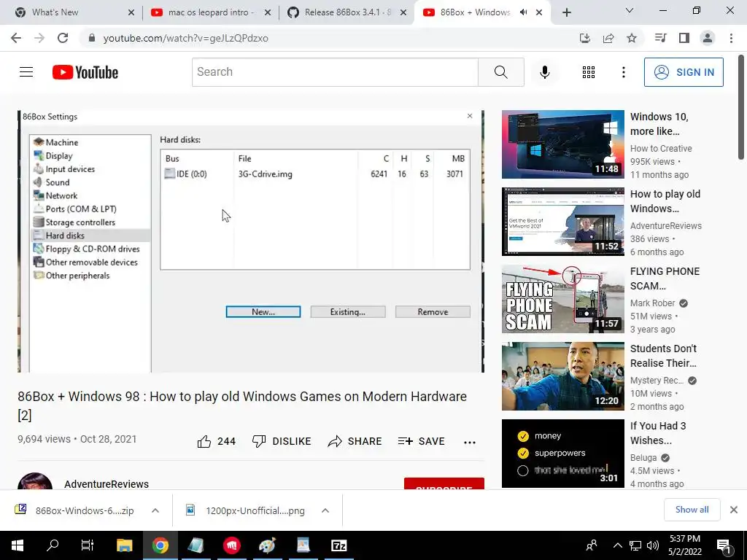Switch to mac os leopard intro tab
Image resolution: width=747 pixels, height=560 pixels.
tap(211, 12)
